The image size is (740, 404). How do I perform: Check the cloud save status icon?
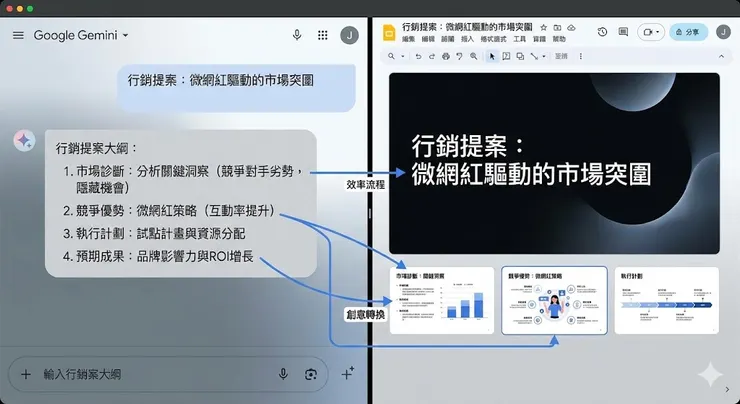571,27
